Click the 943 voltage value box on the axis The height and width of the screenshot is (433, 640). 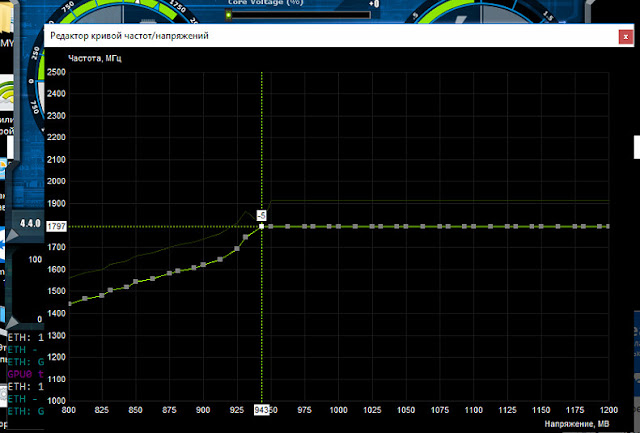click(261, 410)
